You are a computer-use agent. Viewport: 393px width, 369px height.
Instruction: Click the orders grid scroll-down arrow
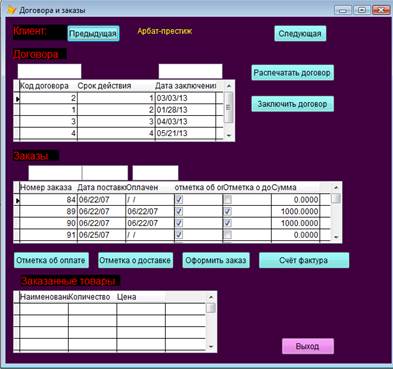pyautogui.click(x=336, y=237)
